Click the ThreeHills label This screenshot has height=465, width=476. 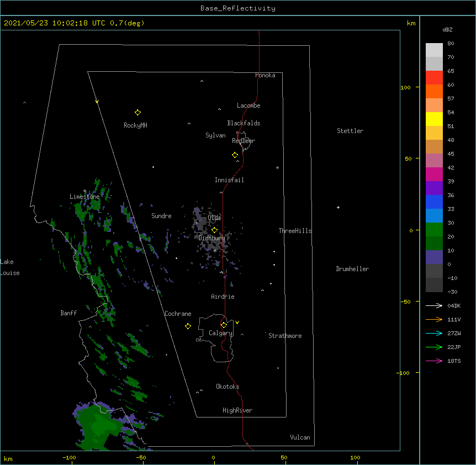tap(295, 231)
